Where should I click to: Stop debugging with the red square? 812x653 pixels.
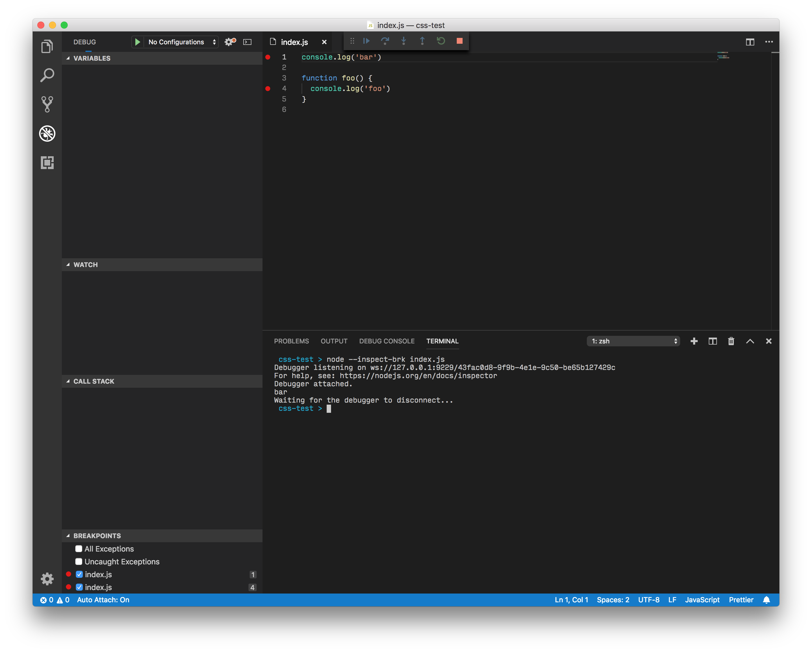coord(459,41)
